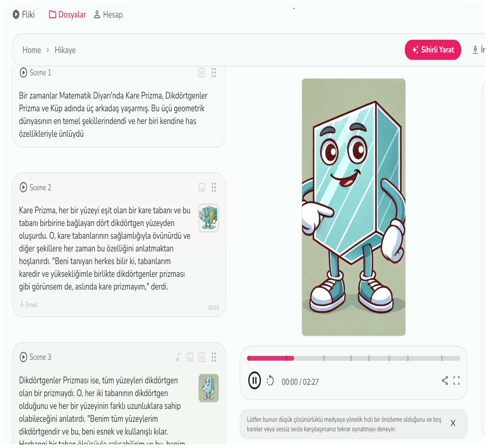
Task: Open Scene 3 image layer icon
Action: 190,357
